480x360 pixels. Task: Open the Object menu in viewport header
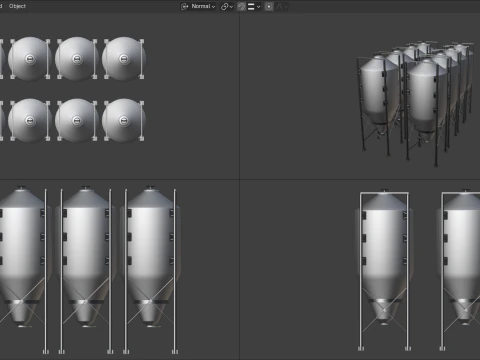coord(17,6)
